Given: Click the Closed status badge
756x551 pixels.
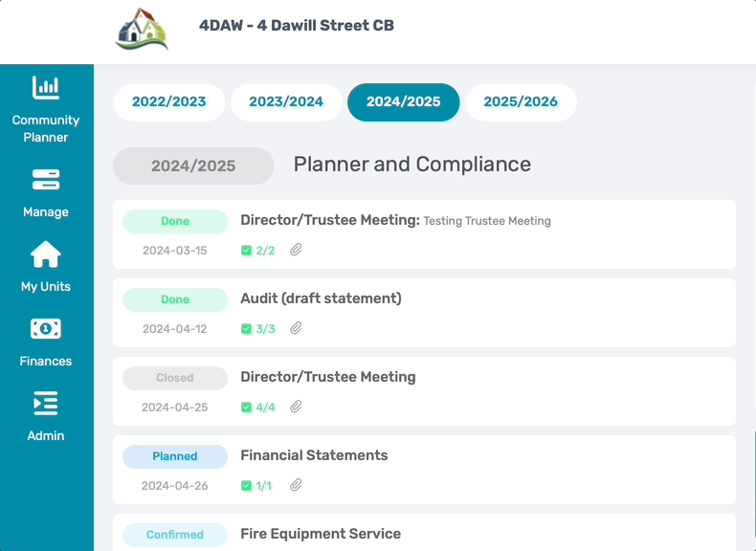Looking at the screenshot, I should pyautogui.click(x=175, y=378).
